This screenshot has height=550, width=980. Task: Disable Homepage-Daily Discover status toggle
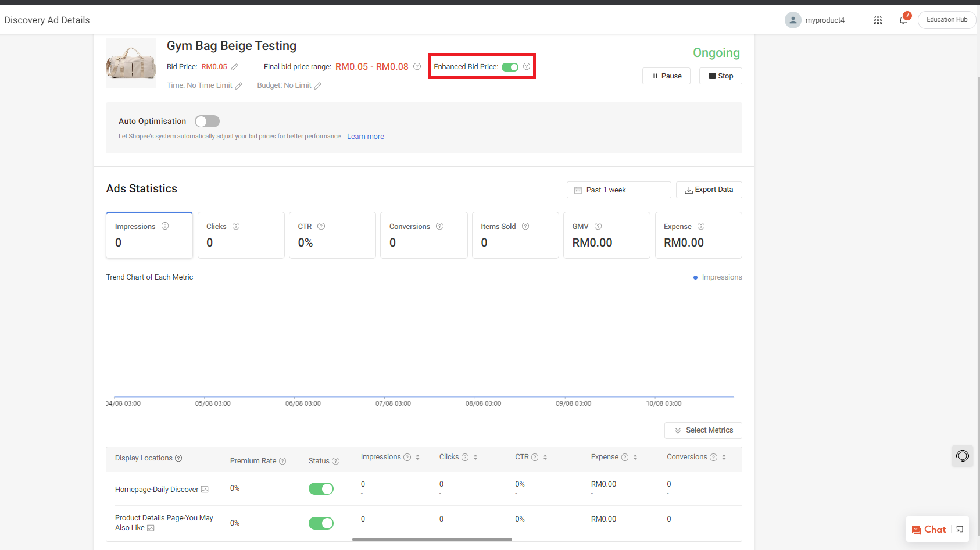(321, 488)
